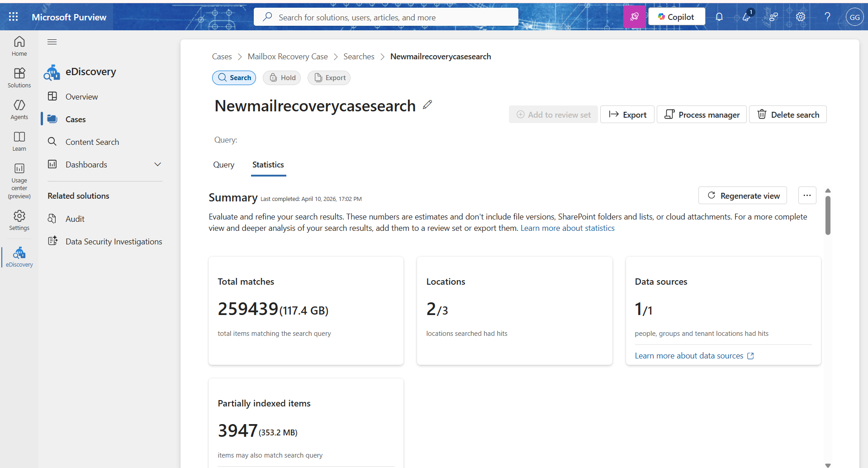868x468 pixels.
Task: Click the scrollbar down arrow
Action: tap(828, 465)
